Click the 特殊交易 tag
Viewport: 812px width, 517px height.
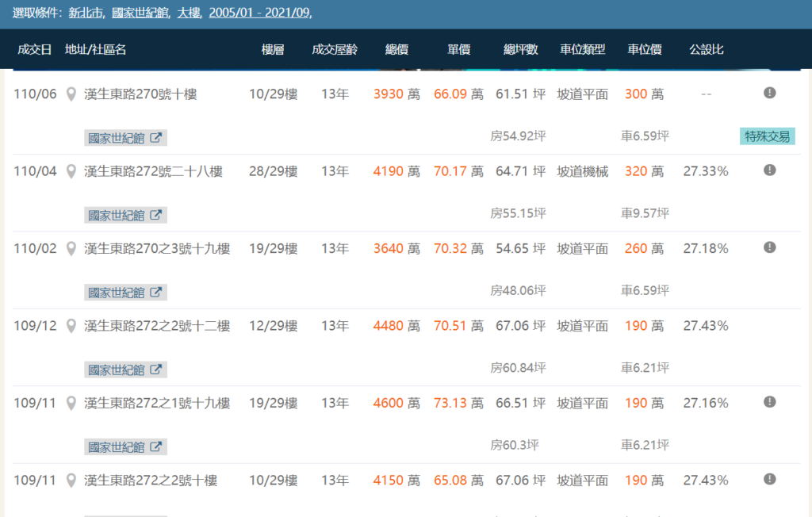pos(767,136)
